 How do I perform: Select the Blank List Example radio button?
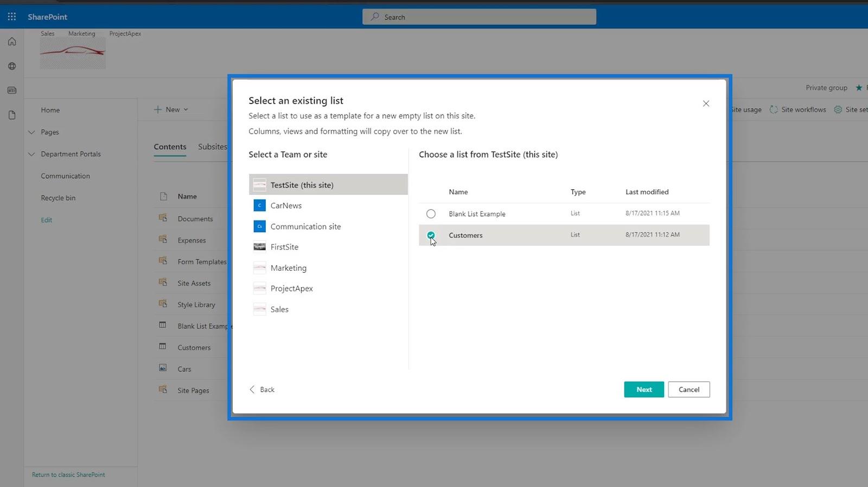[431, 214]
